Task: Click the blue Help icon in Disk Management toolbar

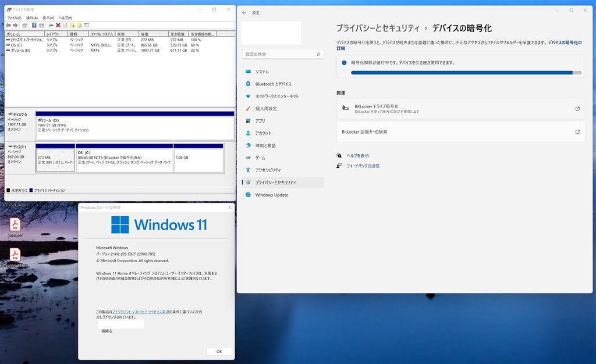Action: tap(34, 26)
